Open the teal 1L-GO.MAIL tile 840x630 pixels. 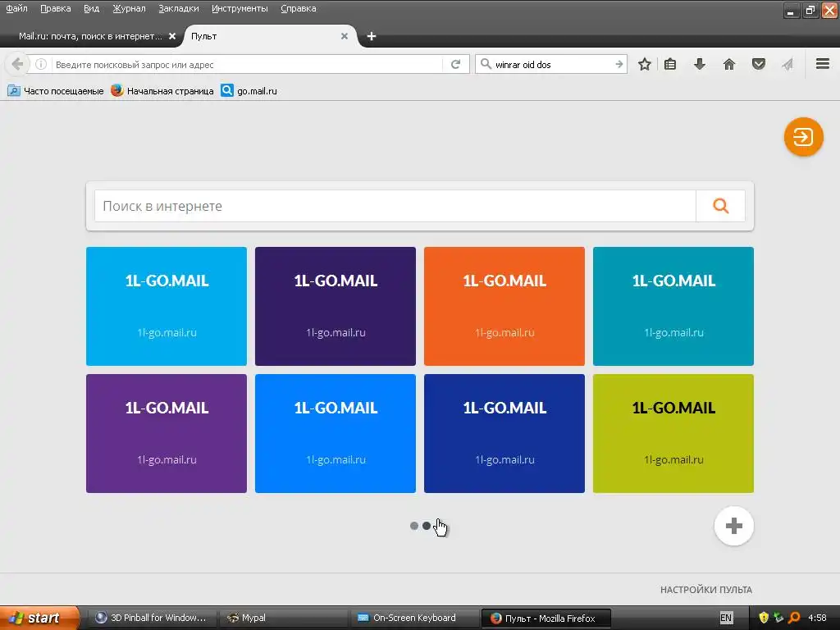[673, 307]
